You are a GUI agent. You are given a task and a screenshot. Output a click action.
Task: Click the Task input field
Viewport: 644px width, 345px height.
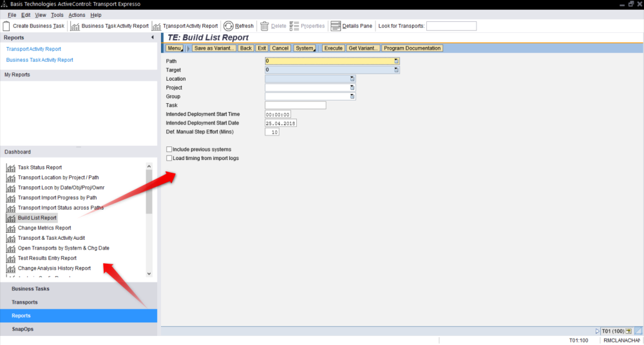click(296, 105)
